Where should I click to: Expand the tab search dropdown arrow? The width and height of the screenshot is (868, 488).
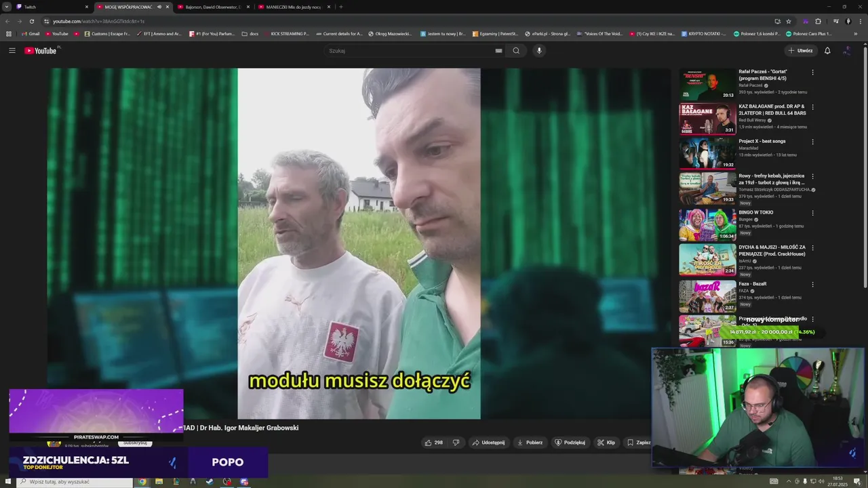(7, 7)
